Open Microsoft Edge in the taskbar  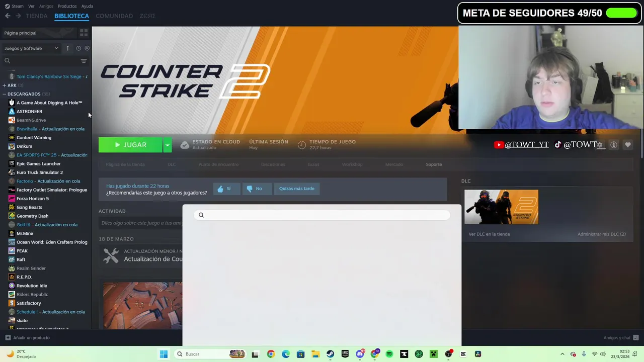(x=286, y=354)
